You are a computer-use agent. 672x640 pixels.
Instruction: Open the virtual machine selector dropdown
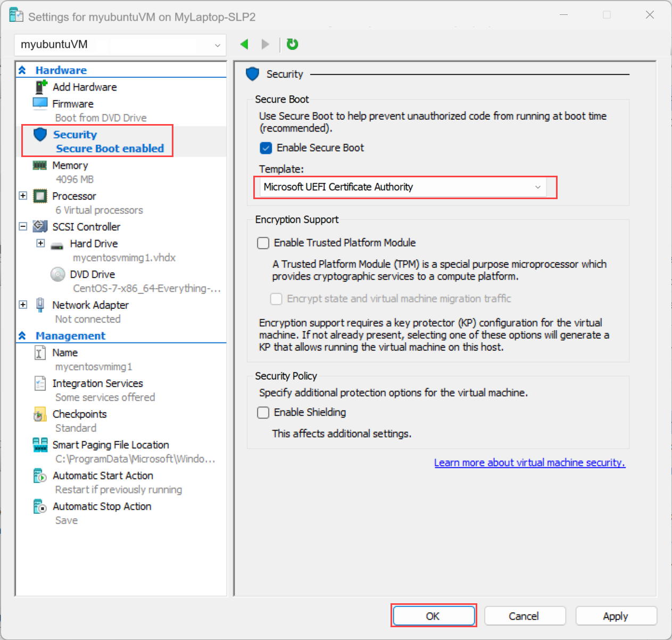point(217,45)
